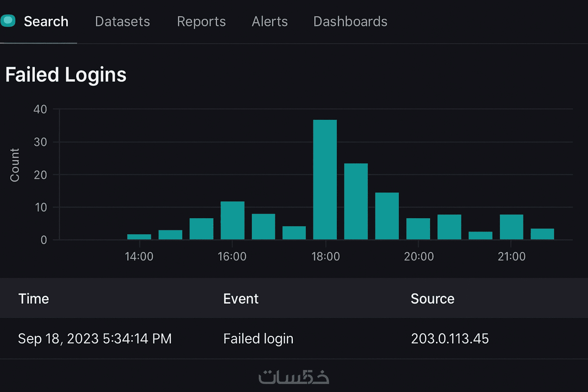Open the Reports tab
The image size is (588, 392).
point(201,21)
